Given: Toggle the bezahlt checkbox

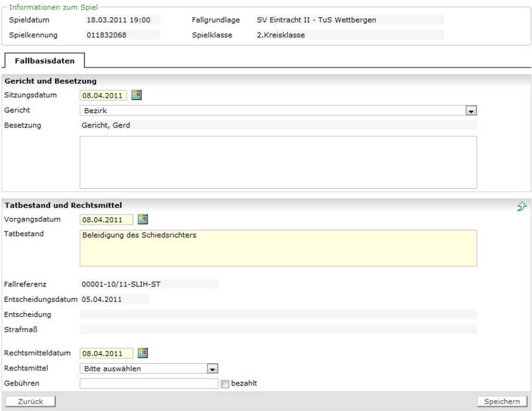Looking at the screenshot, I should (225, 384).
